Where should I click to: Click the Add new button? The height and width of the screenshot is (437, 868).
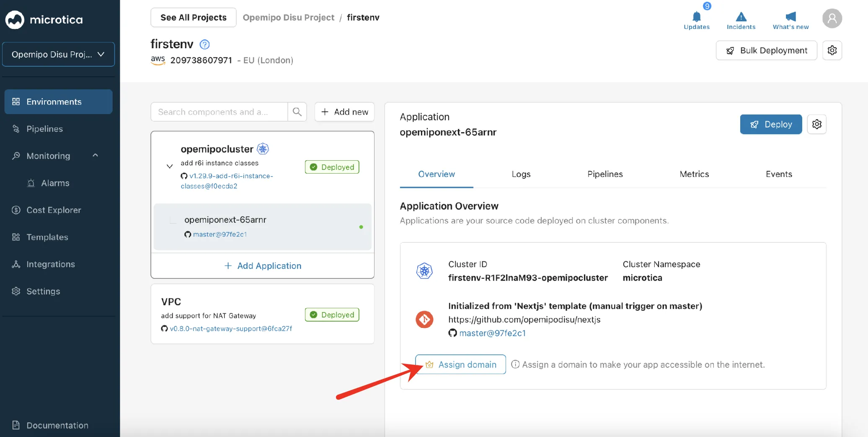tap(344, 112)
